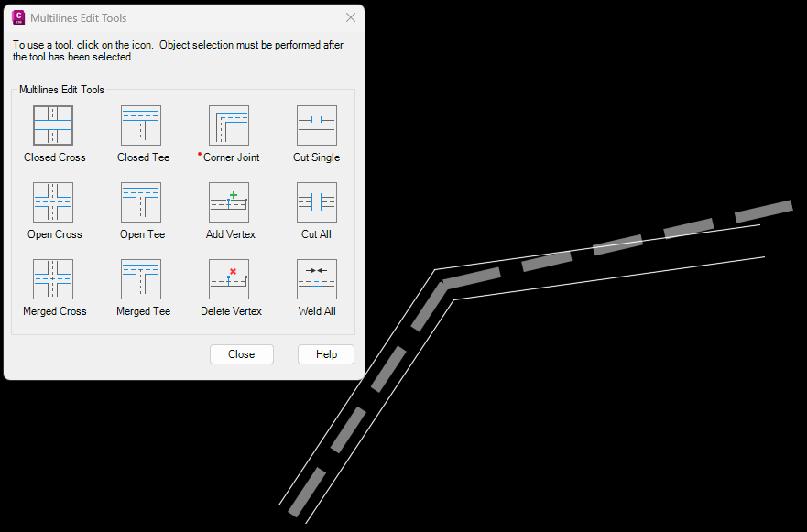Pick the Merged Cross tool icon

tap(53, 279)
